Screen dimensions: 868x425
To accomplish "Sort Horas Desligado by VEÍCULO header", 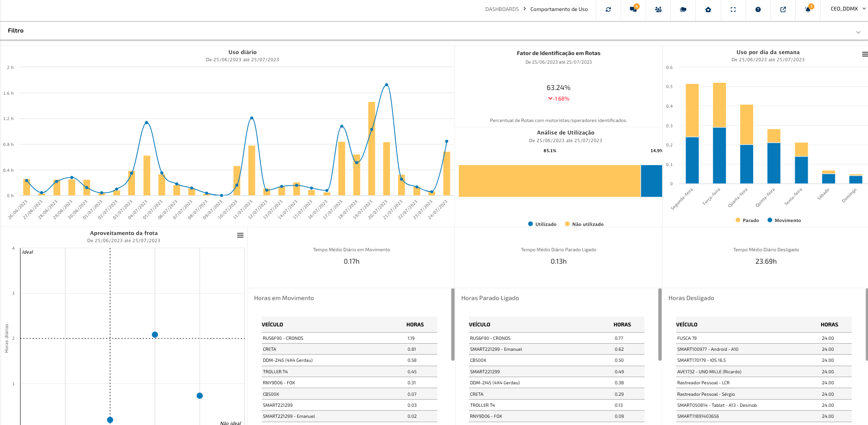I will [x=687, y=324].
